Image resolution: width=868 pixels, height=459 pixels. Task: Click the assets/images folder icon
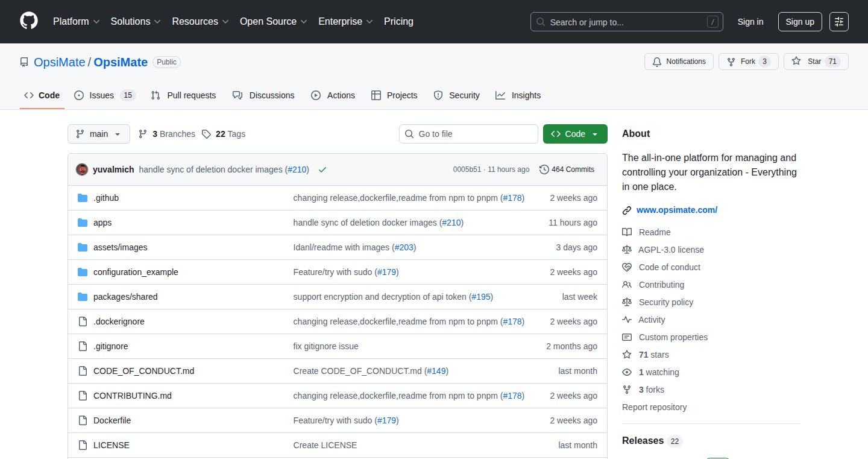[83, 247]
